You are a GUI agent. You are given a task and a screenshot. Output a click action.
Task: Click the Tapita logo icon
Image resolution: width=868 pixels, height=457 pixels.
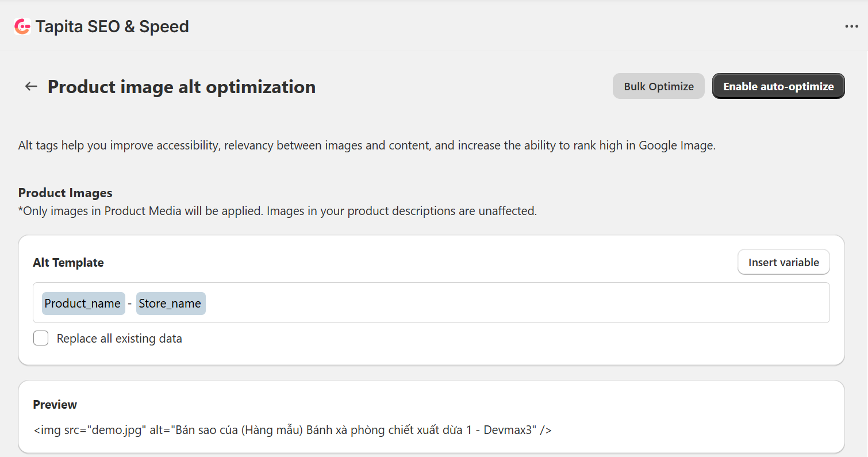click(x=22, y=26)
